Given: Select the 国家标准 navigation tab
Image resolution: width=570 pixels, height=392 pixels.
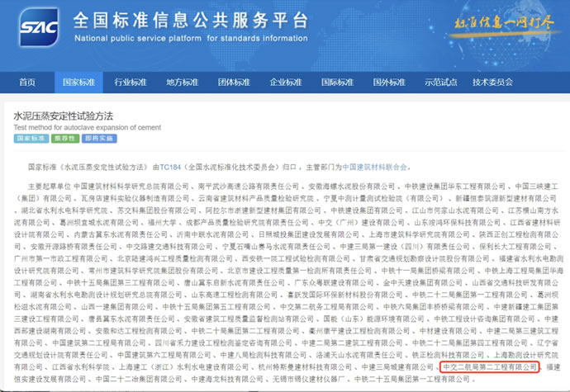Looking at the screenshot, I should [79, 83].
